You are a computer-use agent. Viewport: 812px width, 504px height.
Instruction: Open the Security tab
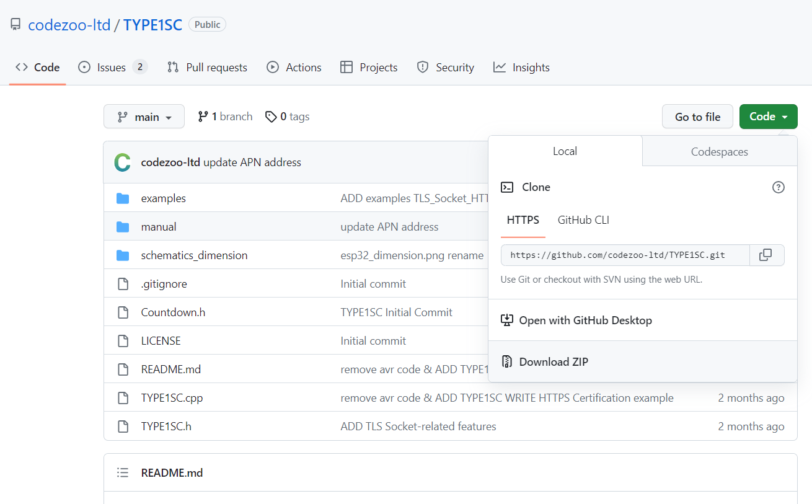[445, 68]
